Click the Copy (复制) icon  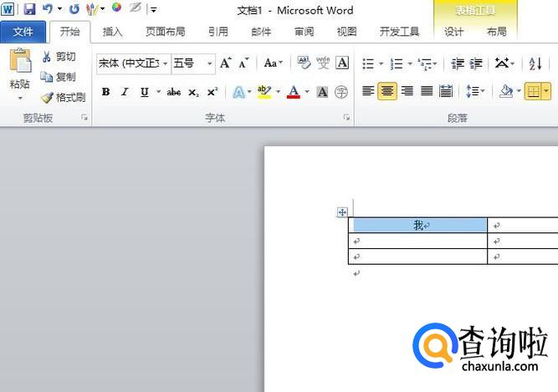(x=47, y=76)
